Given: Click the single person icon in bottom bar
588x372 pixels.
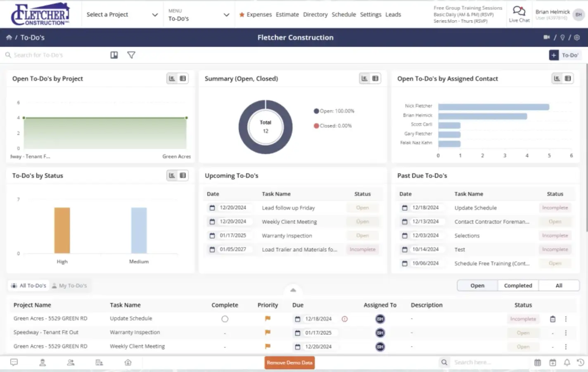Looking at the screenshot, I should pyautogui.click(x=43, y=362).
